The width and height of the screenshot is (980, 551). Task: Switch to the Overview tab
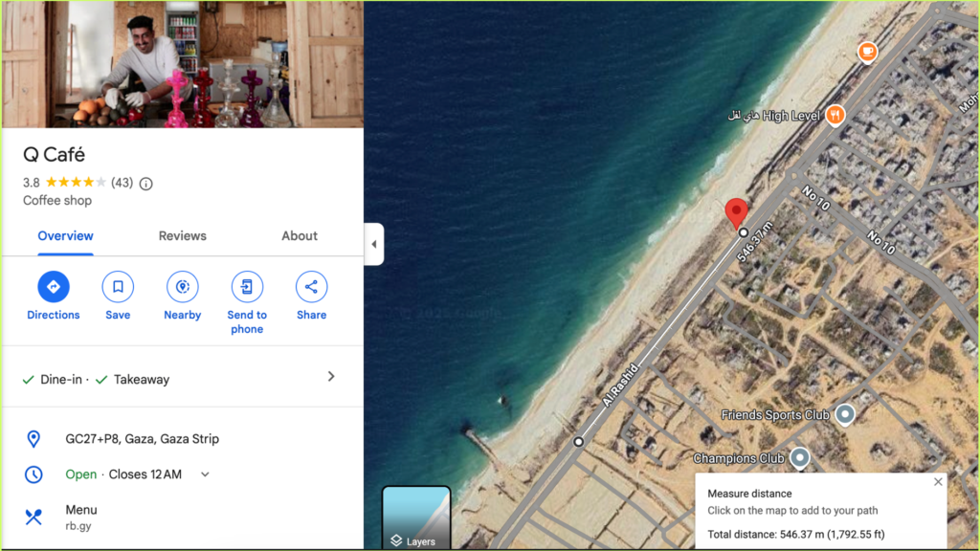(66, 236)
